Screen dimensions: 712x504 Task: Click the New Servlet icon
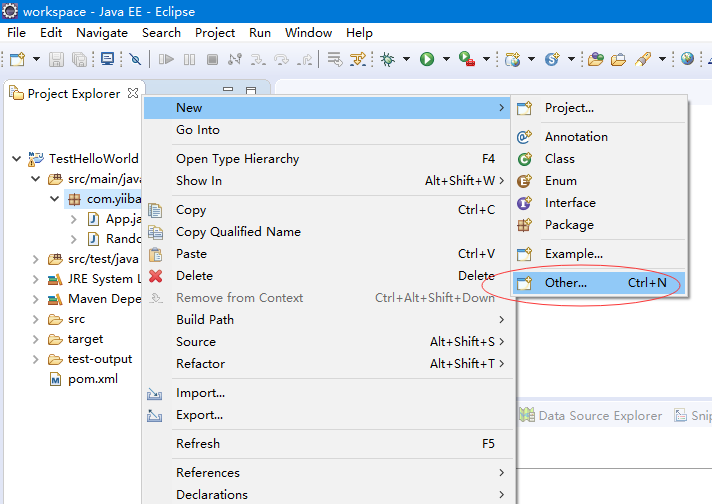552,59
